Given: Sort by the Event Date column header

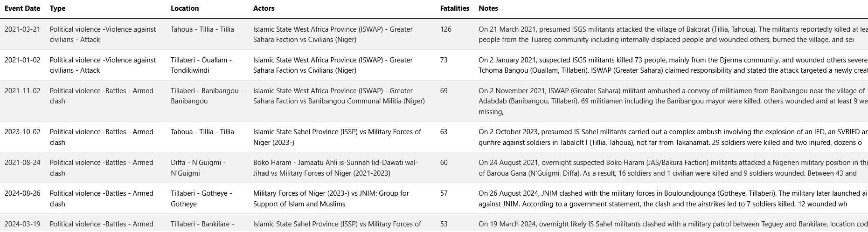Looking at the screenshot, I should [x=22, y=8].
